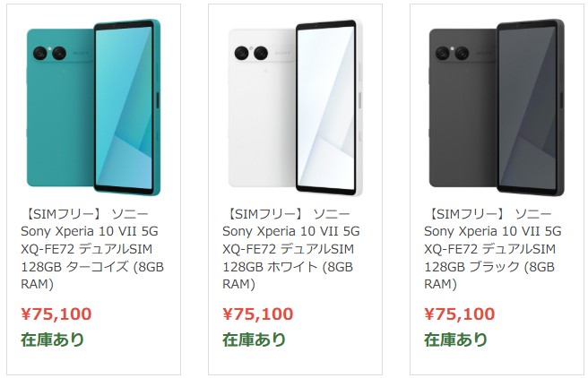Click the 【SIMフリー】 ソニー text on black card
The image size is (588, 378).
489,214
